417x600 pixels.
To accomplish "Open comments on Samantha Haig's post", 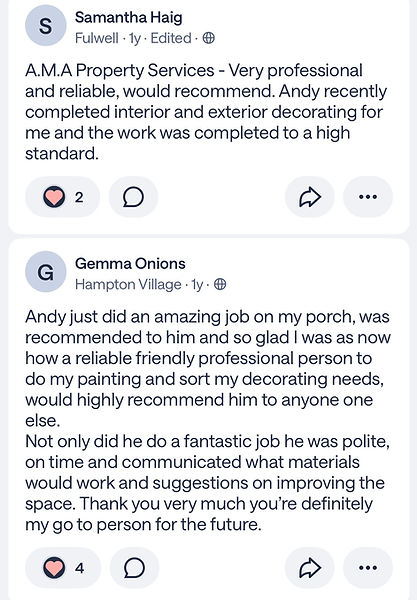I will click(x=134, y=197).
